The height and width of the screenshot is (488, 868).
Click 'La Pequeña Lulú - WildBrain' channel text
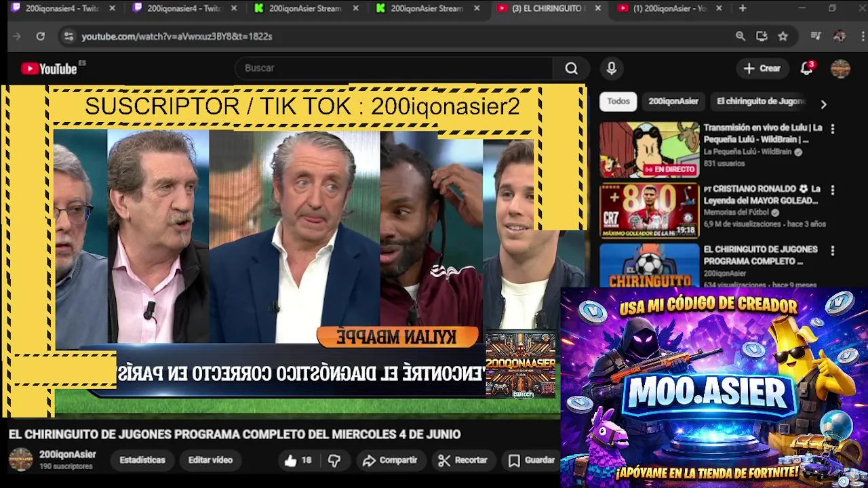pyautogui.click(x=747, y=152)
